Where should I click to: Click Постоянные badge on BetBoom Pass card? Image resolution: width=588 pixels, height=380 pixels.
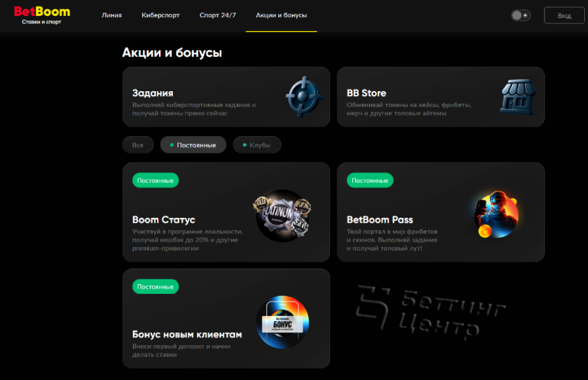pyautogui.click(x=370, y=180)
